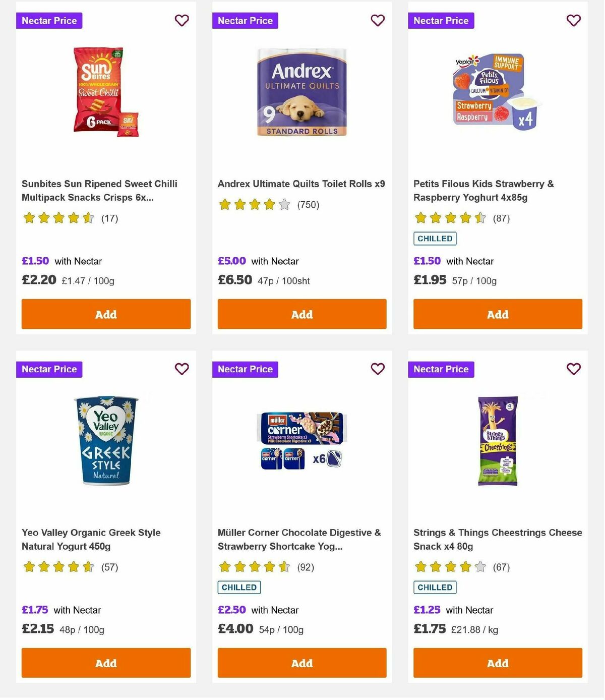The height and width of the screenshot is (700, 605).
Task: Click the star rating on Yeo Valley yogurt
Action: pyautogui.click(x=58, y=567)
